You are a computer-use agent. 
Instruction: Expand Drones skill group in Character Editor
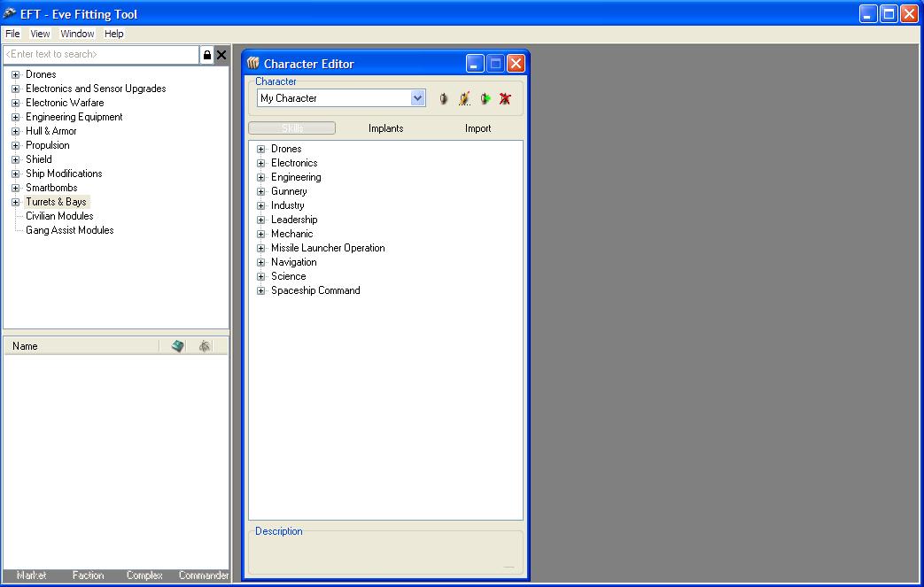[261, 149]
